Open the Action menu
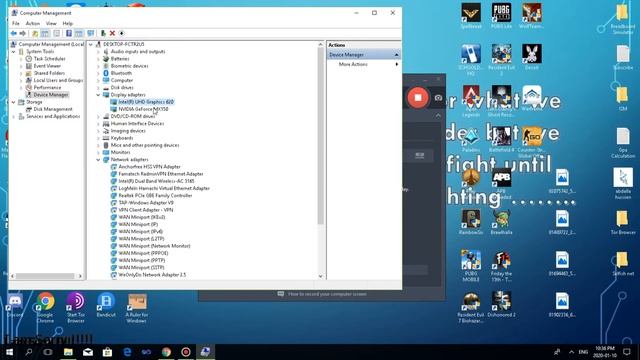640x360 pixels. [x=33, y=23]
